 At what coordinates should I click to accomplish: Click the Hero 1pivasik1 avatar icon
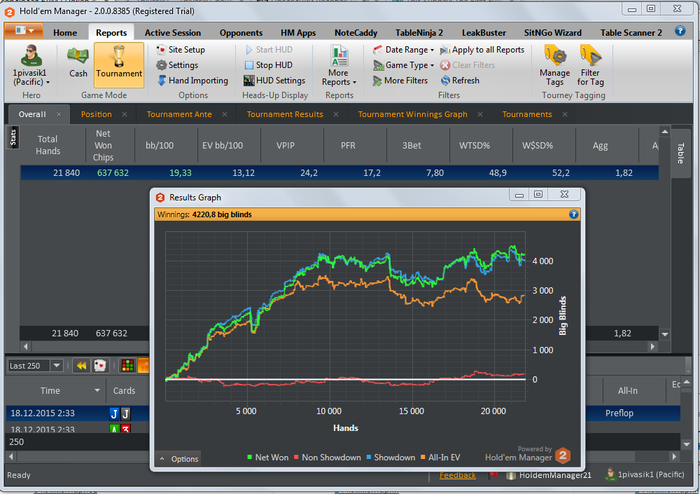pos(31,56)
